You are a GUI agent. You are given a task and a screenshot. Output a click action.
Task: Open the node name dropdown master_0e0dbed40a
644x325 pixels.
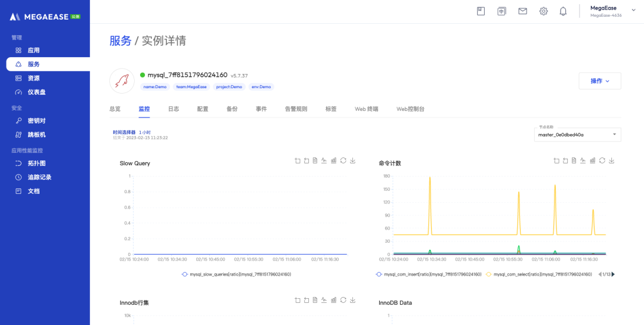577,135
